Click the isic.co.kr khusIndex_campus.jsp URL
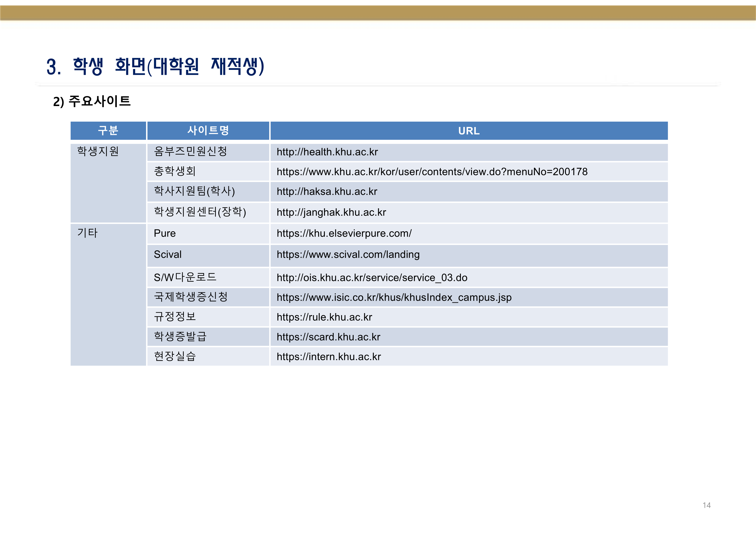This screenshot has width=756, height=535. click(394, 297)
